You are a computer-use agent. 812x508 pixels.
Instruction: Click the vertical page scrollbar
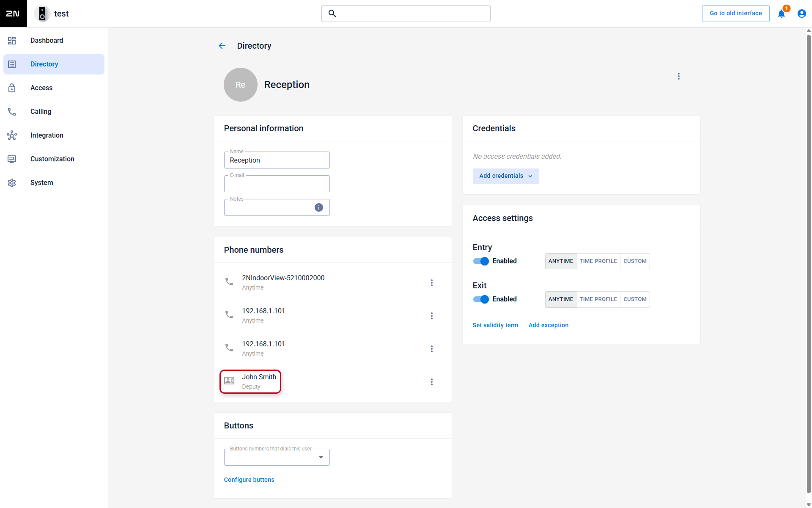[809, 262]
